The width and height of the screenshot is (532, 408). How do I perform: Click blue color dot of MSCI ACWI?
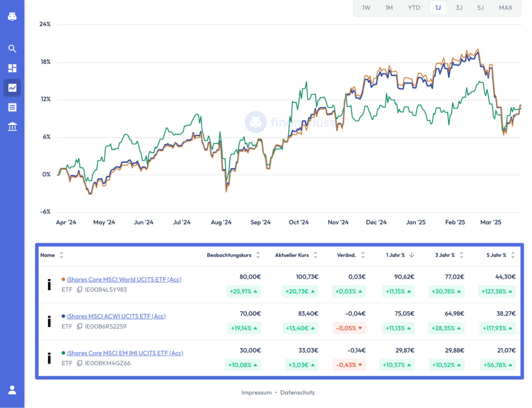point(63,316)
